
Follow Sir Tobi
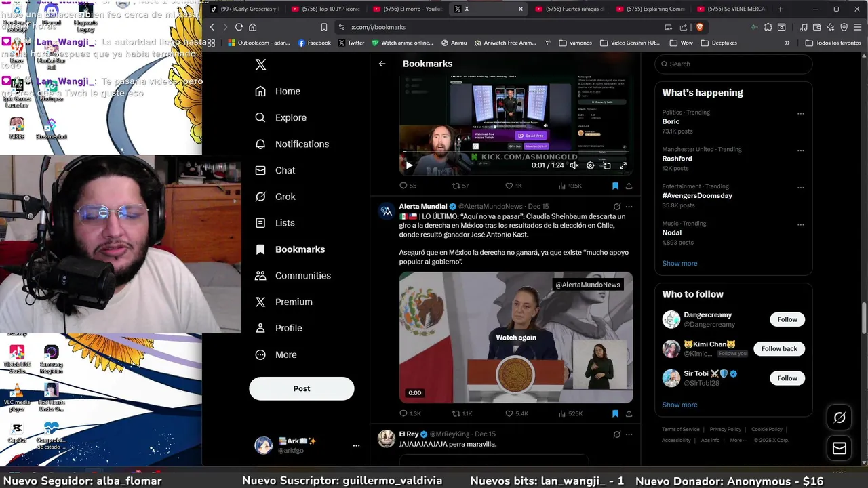pos(787,378)
